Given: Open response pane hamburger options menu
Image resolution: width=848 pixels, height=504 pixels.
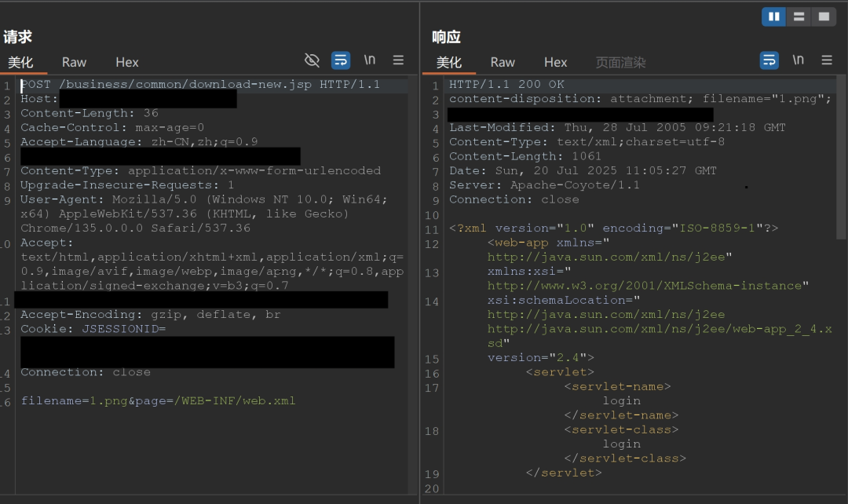Looking at the screenshot, I should point(827,60).
